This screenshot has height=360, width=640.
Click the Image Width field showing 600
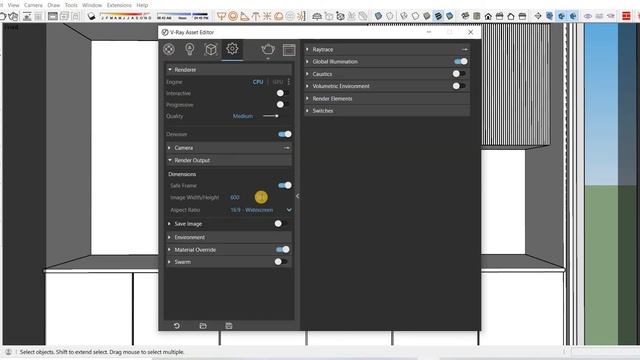click(235, 198)
